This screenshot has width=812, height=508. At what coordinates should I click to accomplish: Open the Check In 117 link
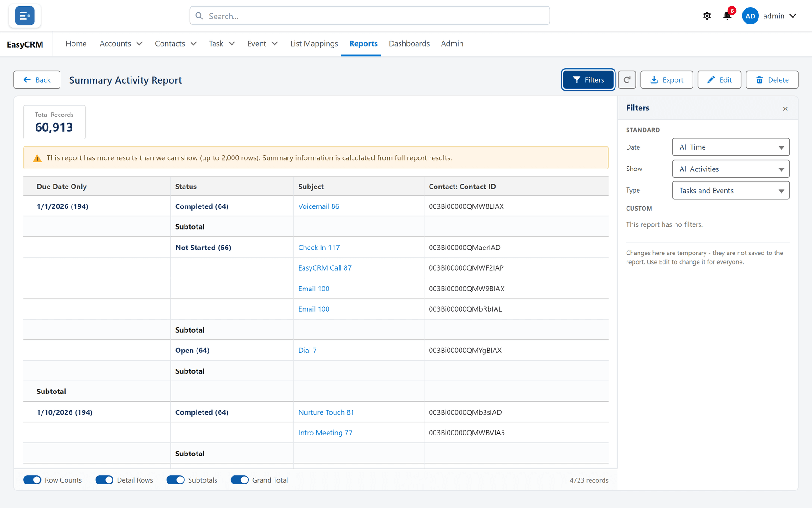coord(319,247)
